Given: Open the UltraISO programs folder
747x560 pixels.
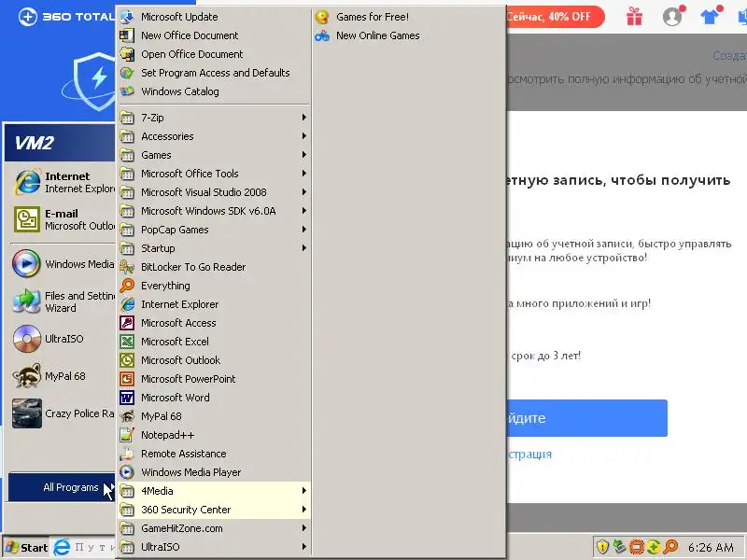Looking at the screenshot, I should (215, 547).
